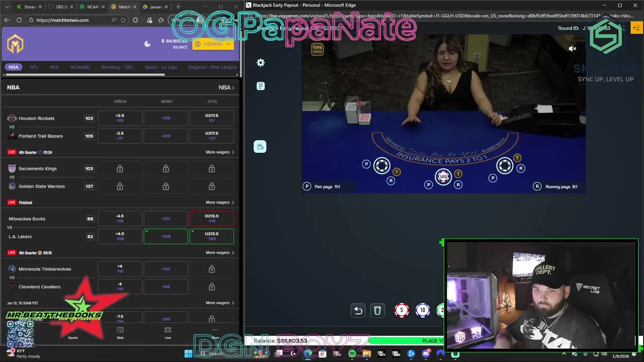Refresh the matchbetwin page
Image resolution: width=644 pixels, height=362 pixels.
19,20
